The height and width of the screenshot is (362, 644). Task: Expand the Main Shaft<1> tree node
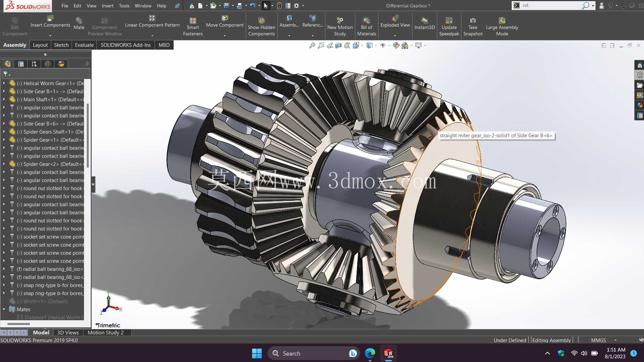4,99
